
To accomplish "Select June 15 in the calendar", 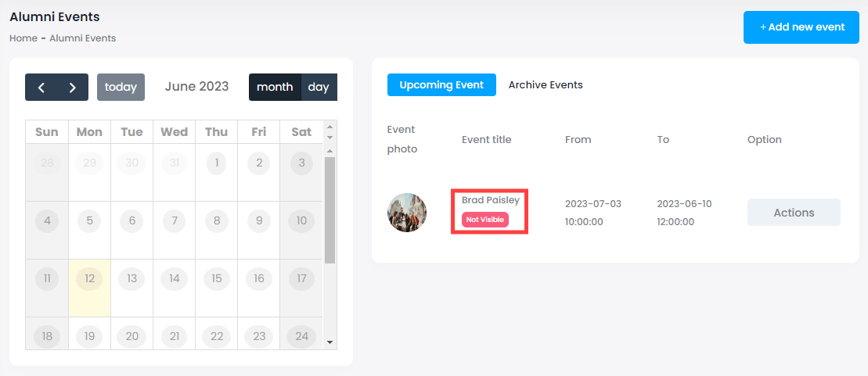I will click(217, 279).
